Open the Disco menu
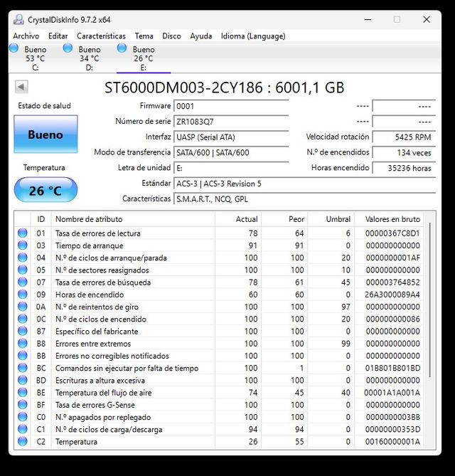 pyautogui.click(x=171, y=36)
